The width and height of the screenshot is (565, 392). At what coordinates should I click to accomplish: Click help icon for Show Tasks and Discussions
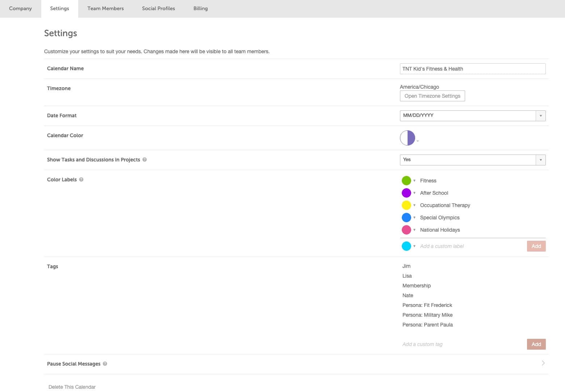pos(144,160)
